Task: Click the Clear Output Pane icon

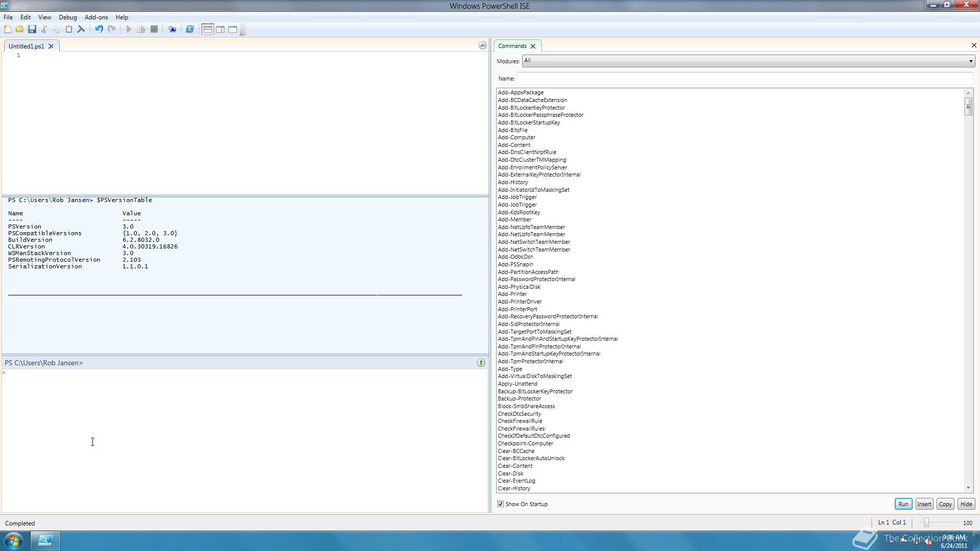Action: [81, 30]
